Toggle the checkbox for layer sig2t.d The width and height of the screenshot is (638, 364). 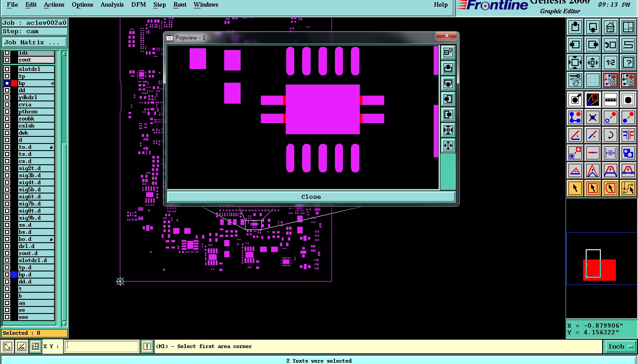(x=7, y=168)
